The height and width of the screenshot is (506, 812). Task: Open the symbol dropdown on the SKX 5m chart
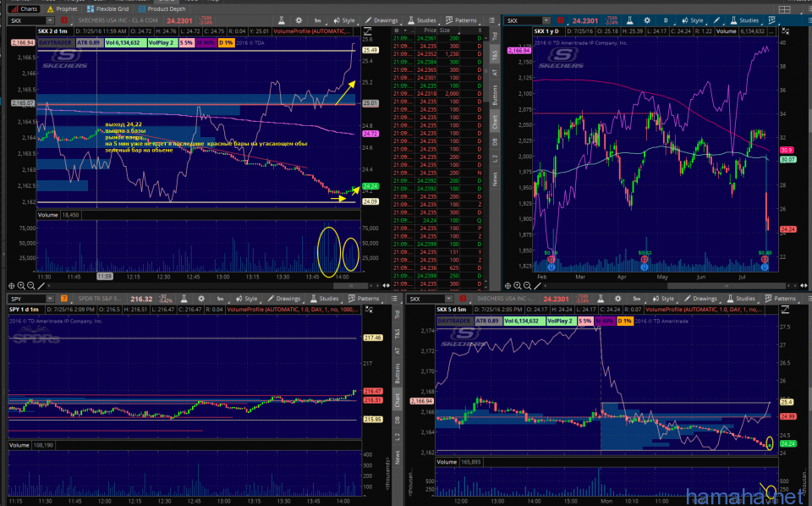click(x=449, y=299)
